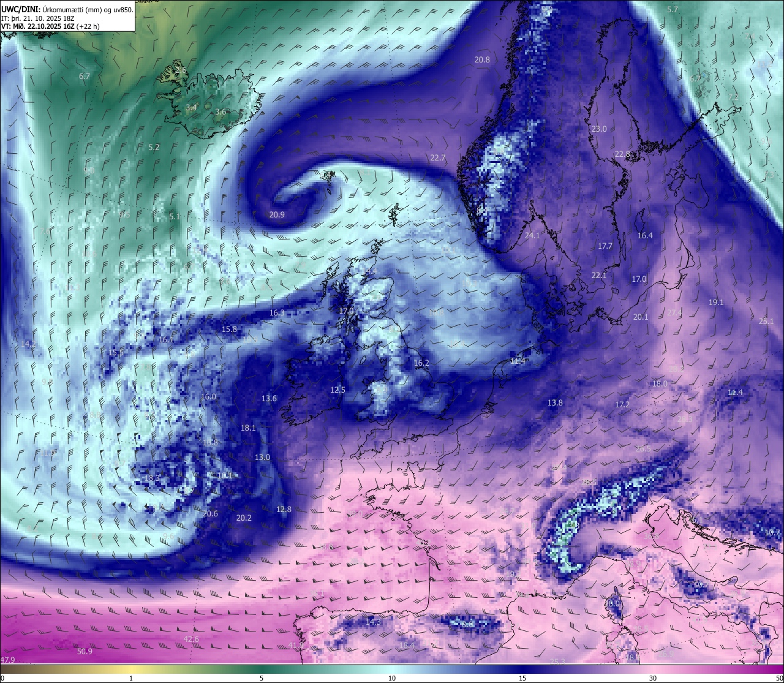This screenshot has height=683, width=784.
Task: Select the value 16.3 west of Scotland
Action: (x=277, y=313)
